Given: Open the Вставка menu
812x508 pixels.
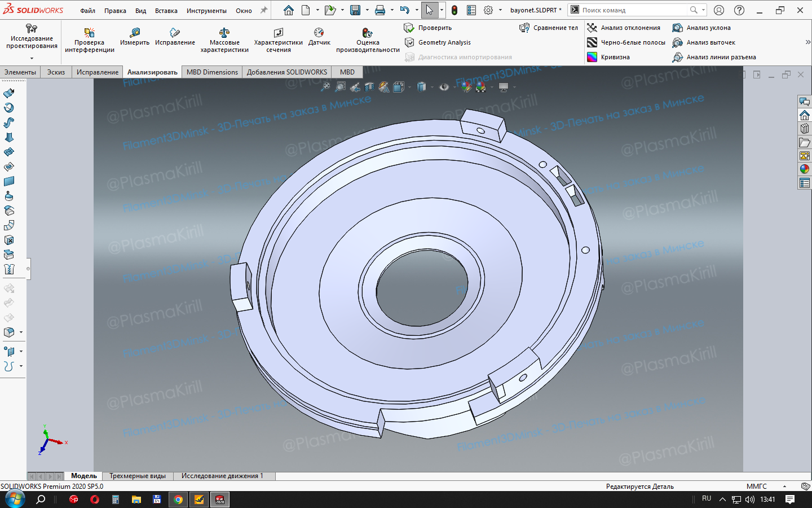Looking at the screenshot, I should click(x=166, y=11).
